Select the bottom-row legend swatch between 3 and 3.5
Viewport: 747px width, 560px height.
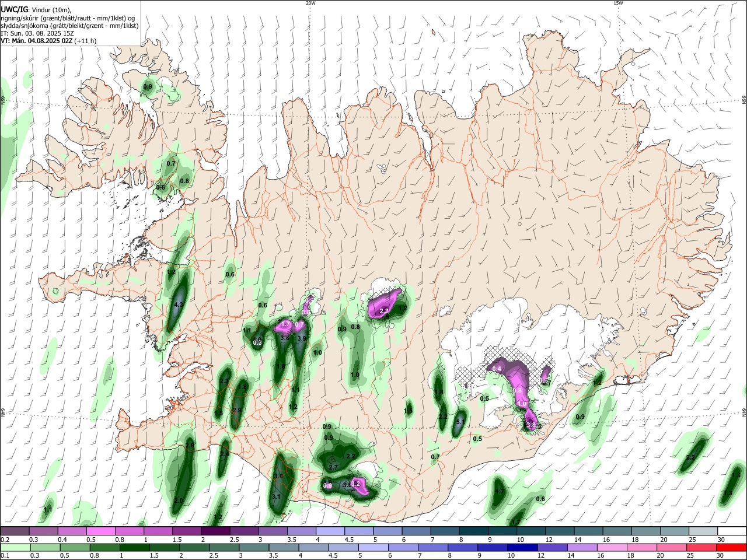tap(254, 547)
